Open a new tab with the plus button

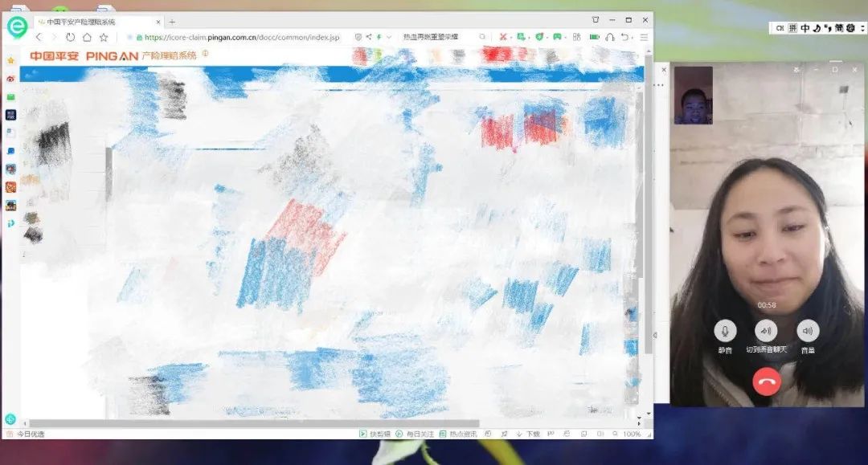[172, 22]
